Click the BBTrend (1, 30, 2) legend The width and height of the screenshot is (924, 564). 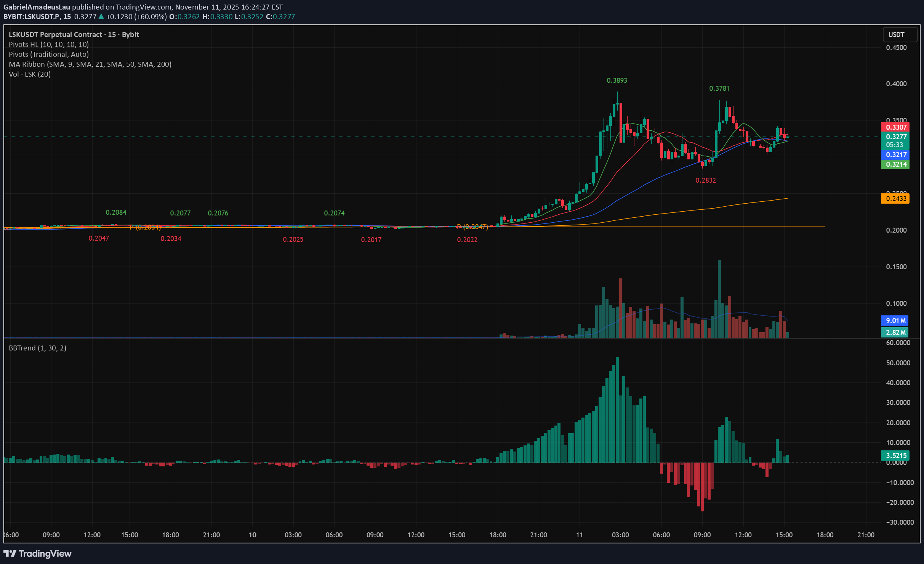(x=37, y=348)
